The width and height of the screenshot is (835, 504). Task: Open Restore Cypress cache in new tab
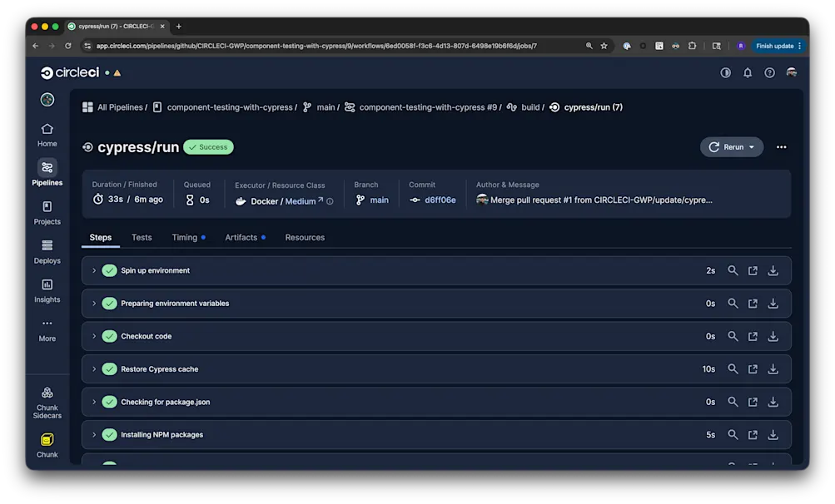[x=753, y=368]
